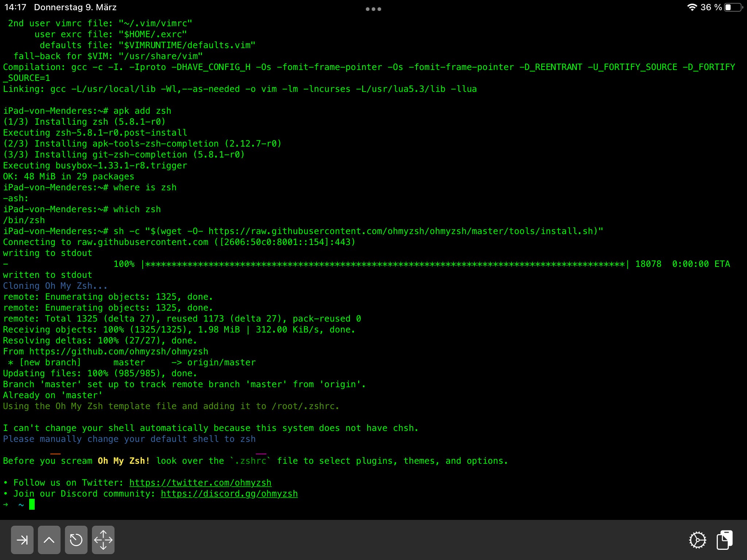Tap the 'Using the Oh My Zsh template' line
This screenshot has width=747, height=560.
point(171,406)
